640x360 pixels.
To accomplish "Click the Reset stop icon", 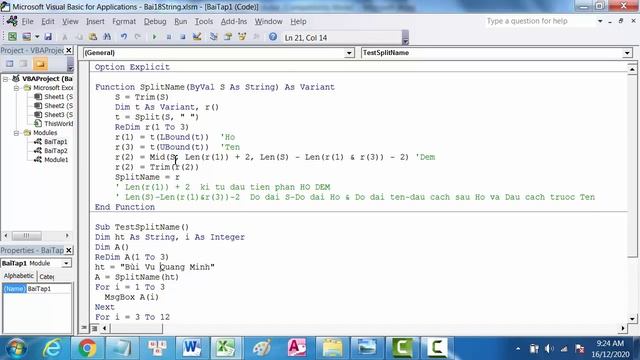I will click(182, 37).
